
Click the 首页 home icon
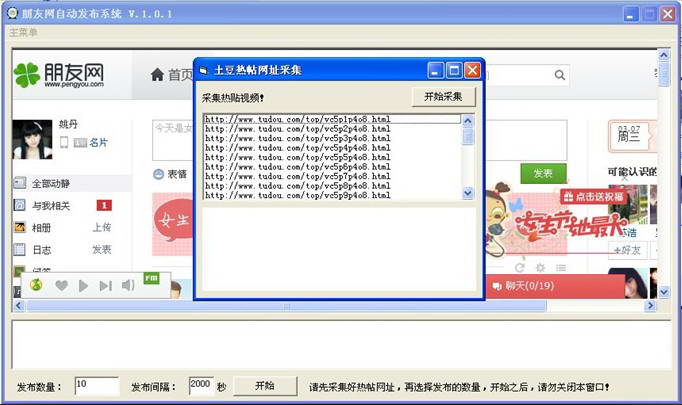157,75
